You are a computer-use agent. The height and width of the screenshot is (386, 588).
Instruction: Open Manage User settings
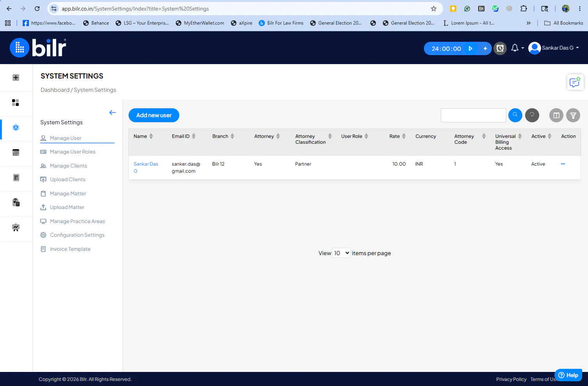pos(66,138)
